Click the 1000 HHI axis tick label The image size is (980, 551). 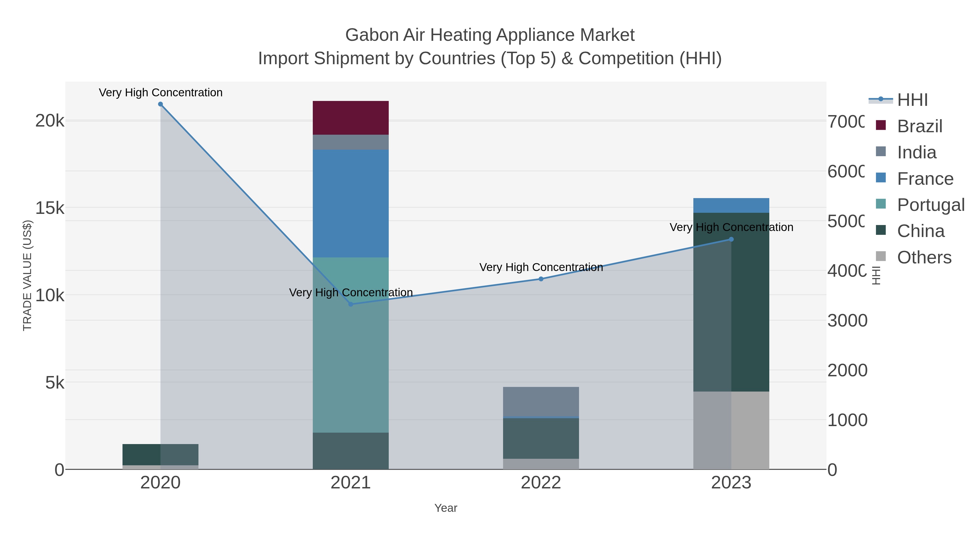[848, 420]
